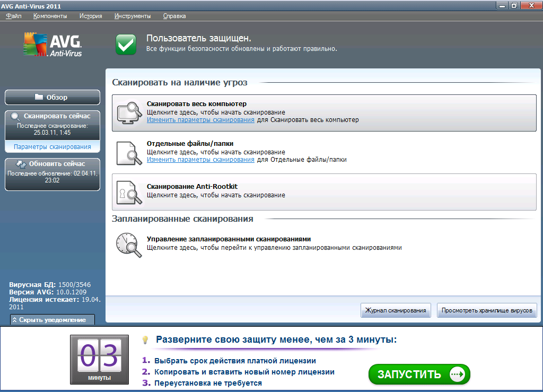Change scan settings for whole computer scan
The height and width of the screenshot is (392, 543).
(x=200, y=120)
